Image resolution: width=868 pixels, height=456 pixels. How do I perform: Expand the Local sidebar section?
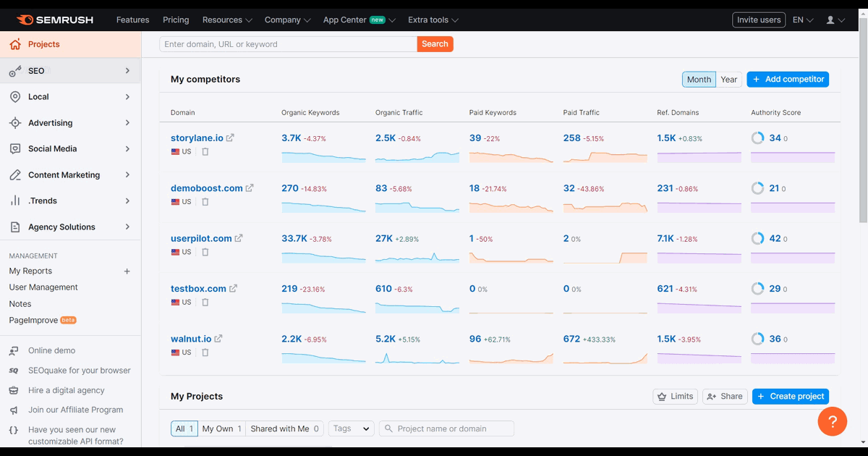(x=127, y=97)
